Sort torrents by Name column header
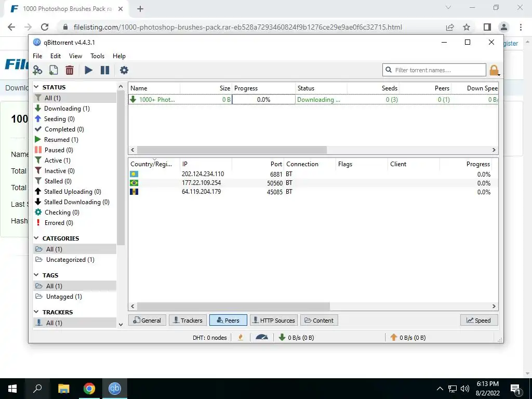This screenshot has width=532, height=399. tap(154, 88)
